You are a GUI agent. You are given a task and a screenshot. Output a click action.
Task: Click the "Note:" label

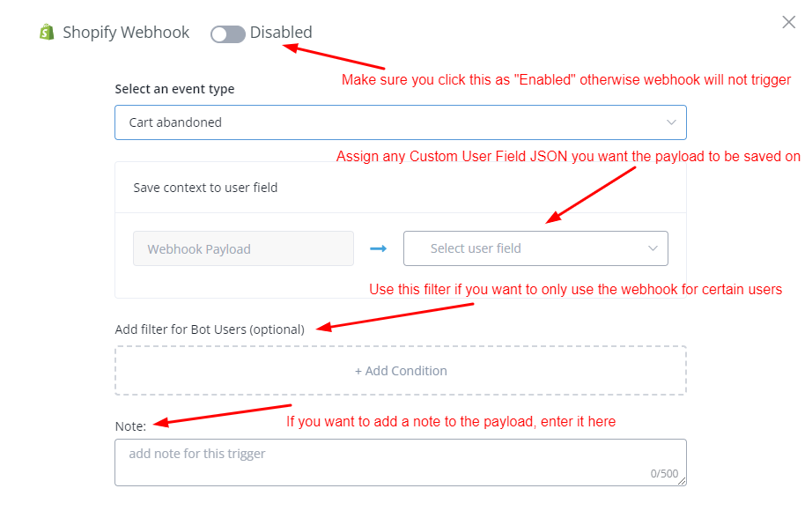[x=130, y=425]
